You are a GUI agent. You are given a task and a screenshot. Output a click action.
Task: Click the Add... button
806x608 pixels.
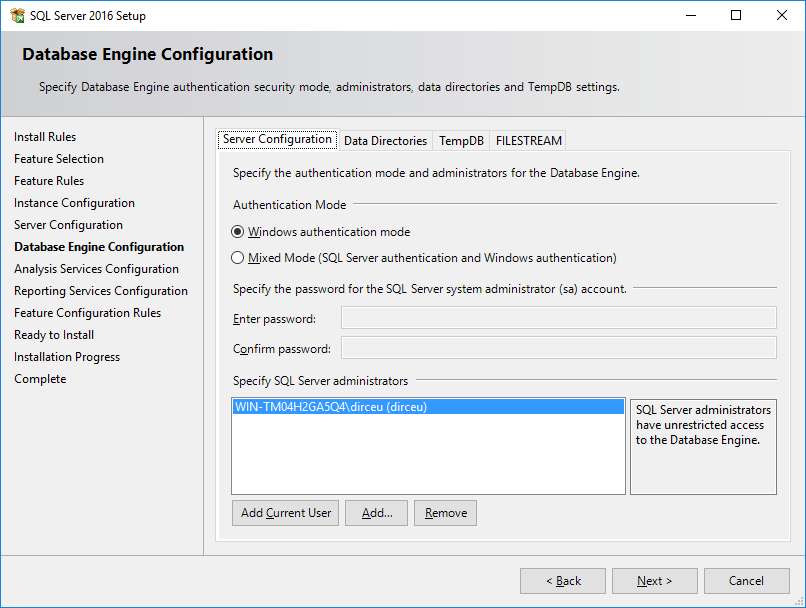pos(376,513)
